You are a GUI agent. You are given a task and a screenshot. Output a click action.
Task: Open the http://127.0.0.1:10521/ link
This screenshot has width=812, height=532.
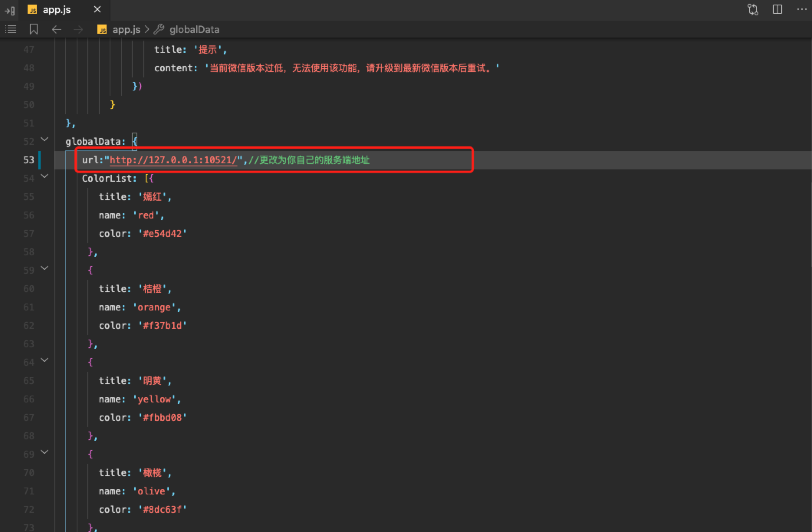pyautogui.click(x=173, y=160)
